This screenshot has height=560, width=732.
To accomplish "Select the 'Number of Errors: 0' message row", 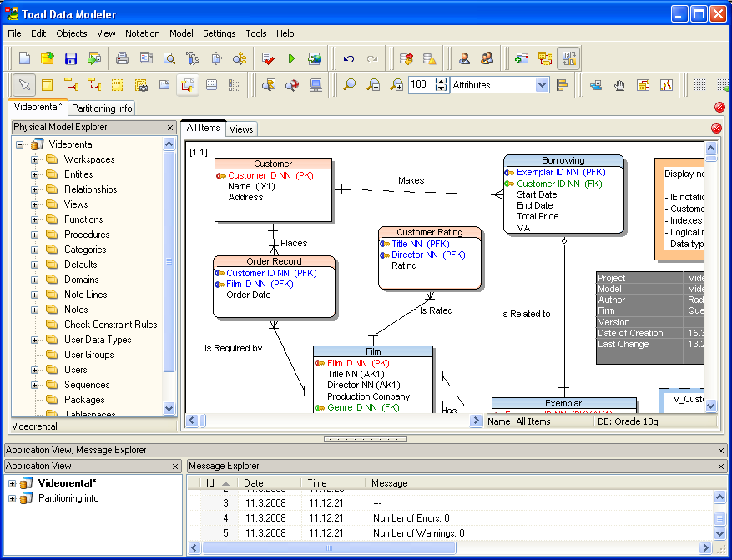I will (449, 518).
